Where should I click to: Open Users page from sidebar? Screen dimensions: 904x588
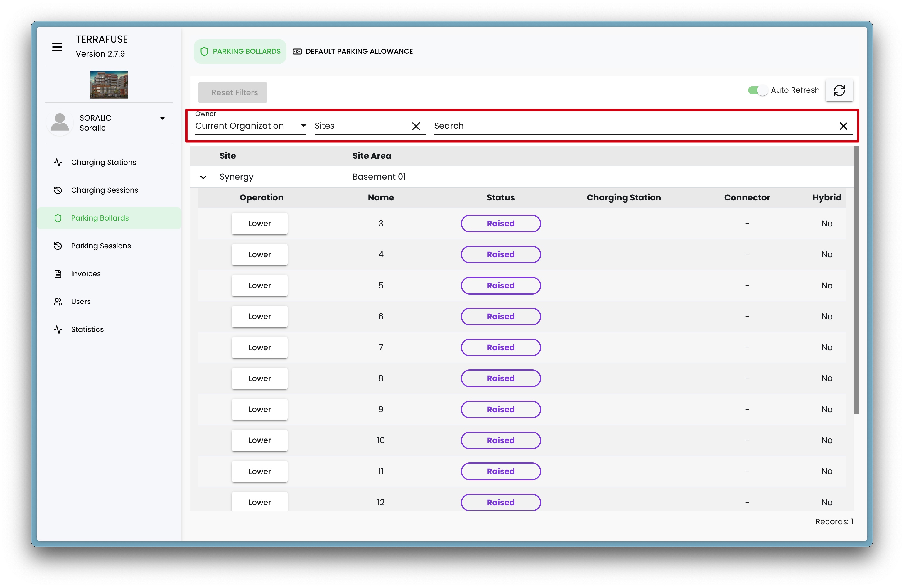coord(80,302)
